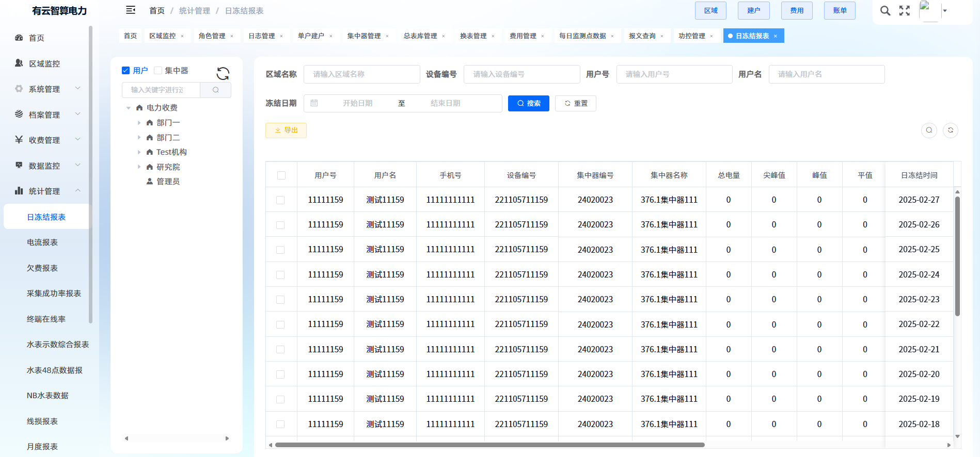980x457 pixels.
Task: Switch to the 费用管理 tab
Action: [x=523, y=36]
